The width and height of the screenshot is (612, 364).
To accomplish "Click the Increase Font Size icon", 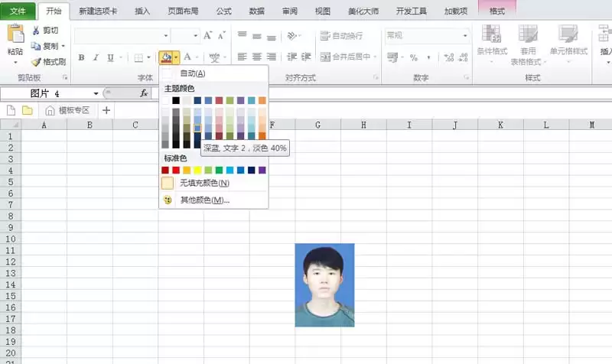I will coord(207,36).
